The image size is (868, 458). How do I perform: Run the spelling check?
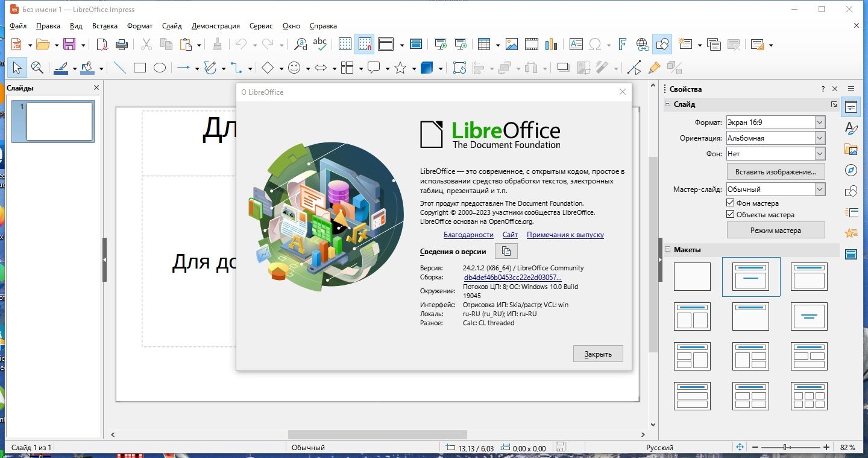point(320,44)
